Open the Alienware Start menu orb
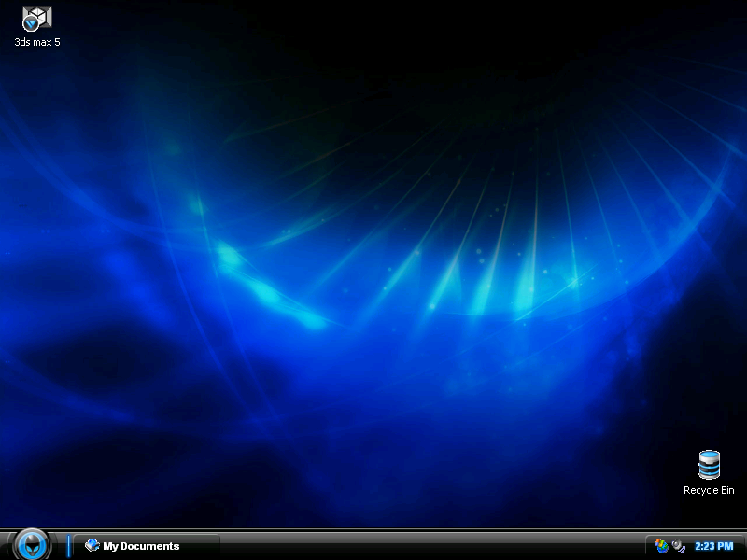Image resolution: width=747 pixels, height=560 pixels. (x=32, y=545)
